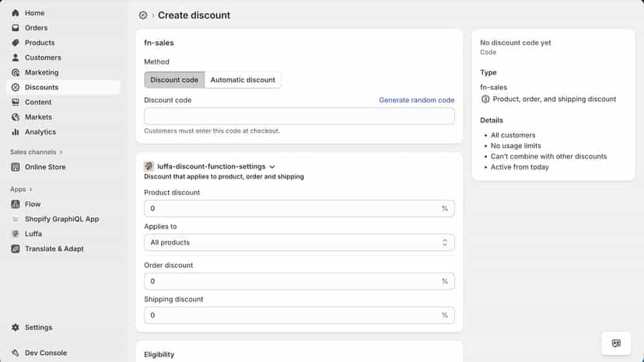The width and height of the screenshot is (644, 362).
Task: Open the Flow app icon
Action: tap(16, 204)
